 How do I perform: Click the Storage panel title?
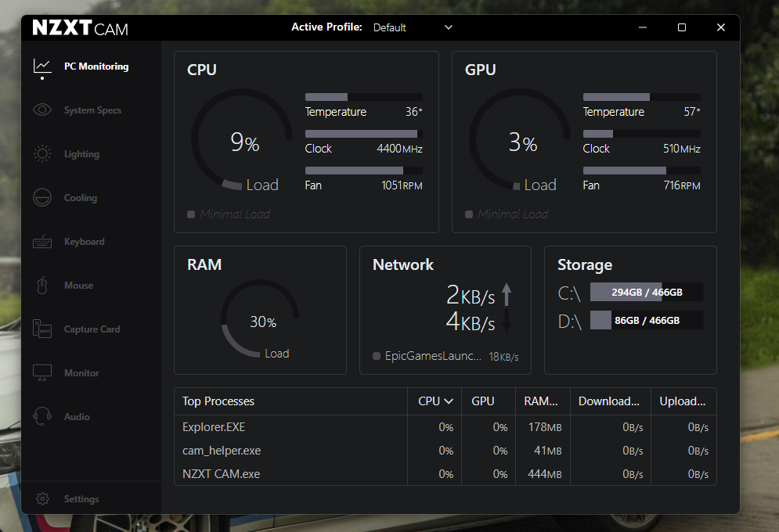pos(585,265)
